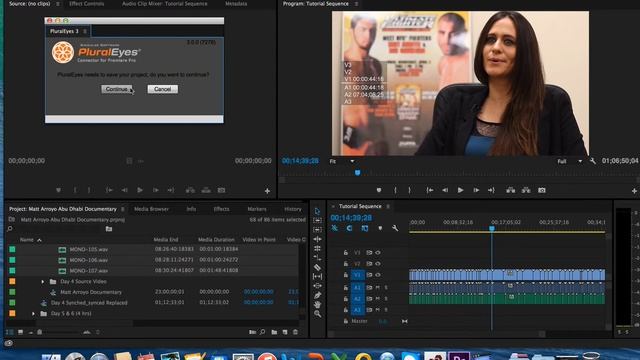640x360 pixels.
Task: Click Continue in the PluralEyes dialog
Action: tap(117, 89)
